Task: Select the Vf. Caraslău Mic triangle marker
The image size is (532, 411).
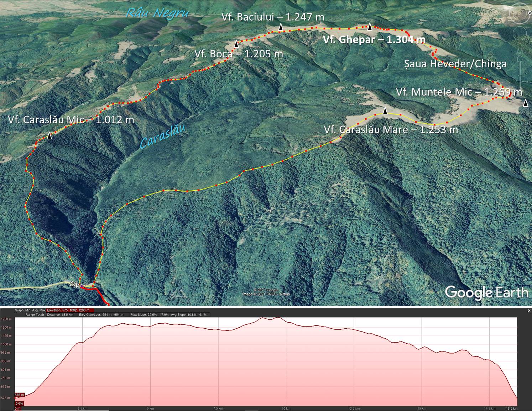Action: [x=49, y=136]
